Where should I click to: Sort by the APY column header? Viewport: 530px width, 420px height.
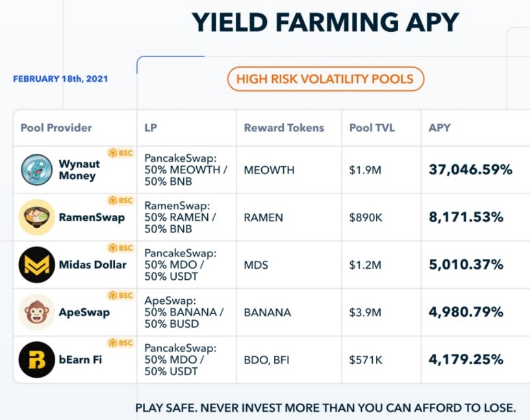pyautogui.click(x=440, y=128)
